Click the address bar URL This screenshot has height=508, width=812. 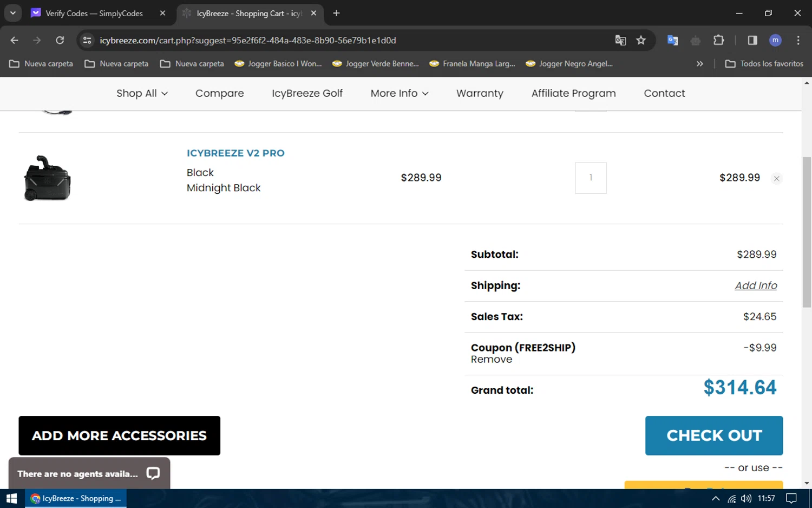[x=247, y=40]
